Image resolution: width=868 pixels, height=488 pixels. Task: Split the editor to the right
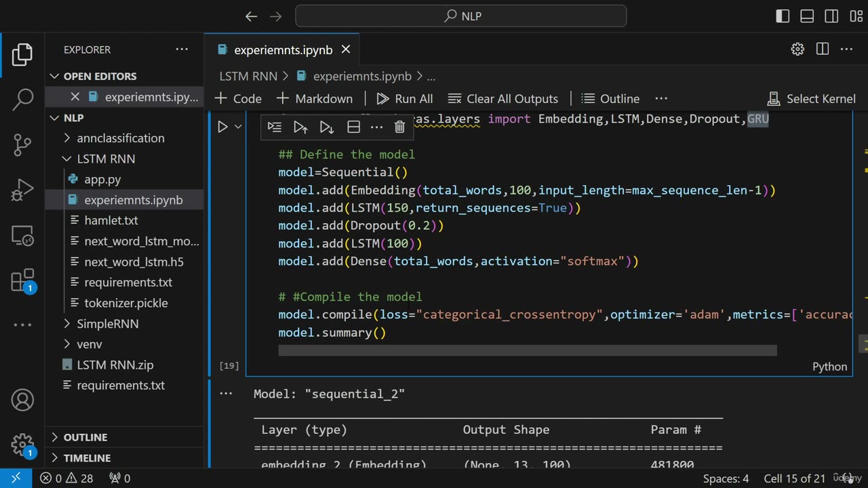[x=823, y=49]
